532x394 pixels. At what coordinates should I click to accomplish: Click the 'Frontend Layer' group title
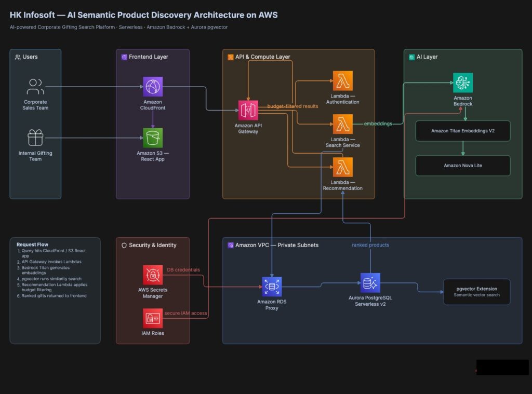coord(148,57)
